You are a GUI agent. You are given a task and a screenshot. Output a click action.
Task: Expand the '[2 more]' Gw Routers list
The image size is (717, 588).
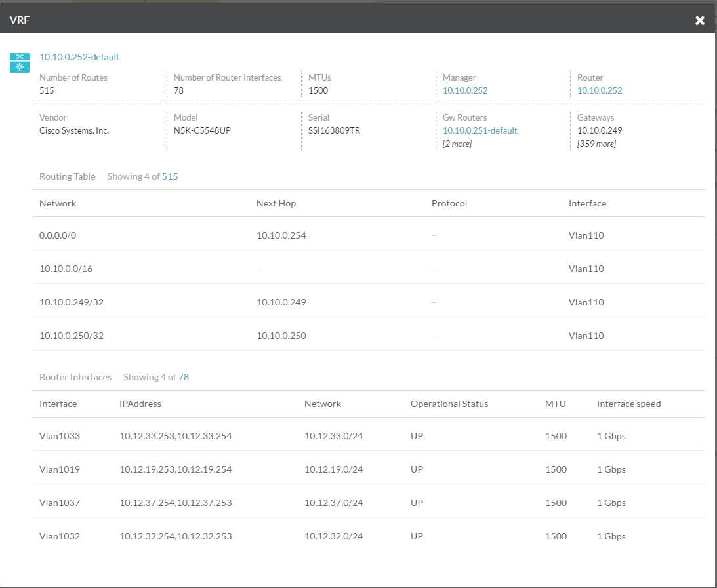tap(457, 144)
